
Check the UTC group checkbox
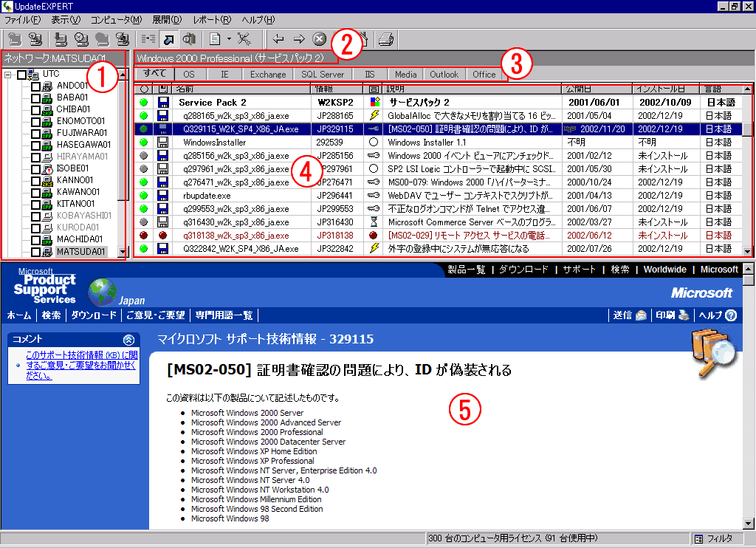21,75
